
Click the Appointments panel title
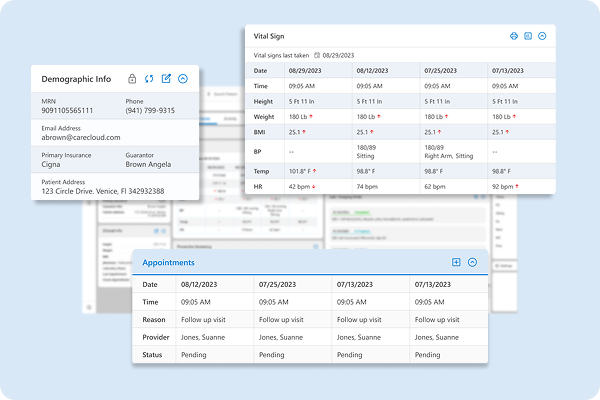tap(169, 262)
